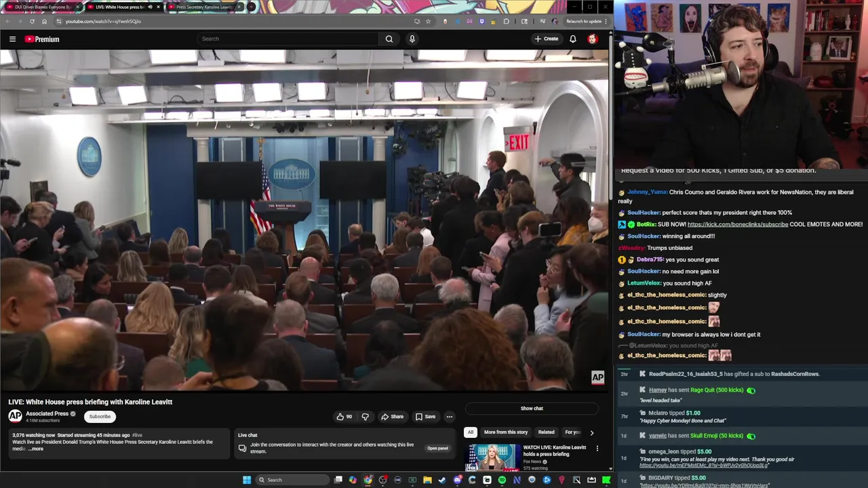The width and height of the screenshot is (868, 488).
Task: Close the LIVE: White House press tab
Action: pyautogui.click(x=159, y=7)
